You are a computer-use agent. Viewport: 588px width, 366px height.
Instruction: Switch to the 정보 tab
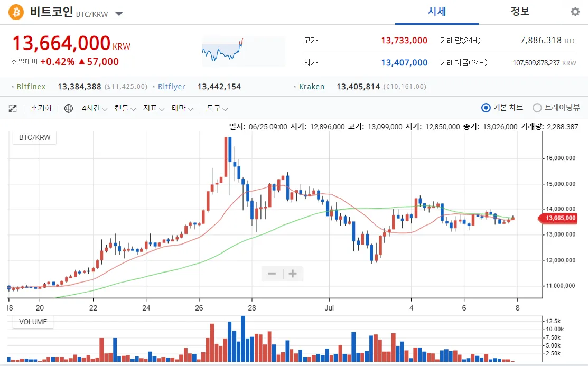tap(520, 12)
